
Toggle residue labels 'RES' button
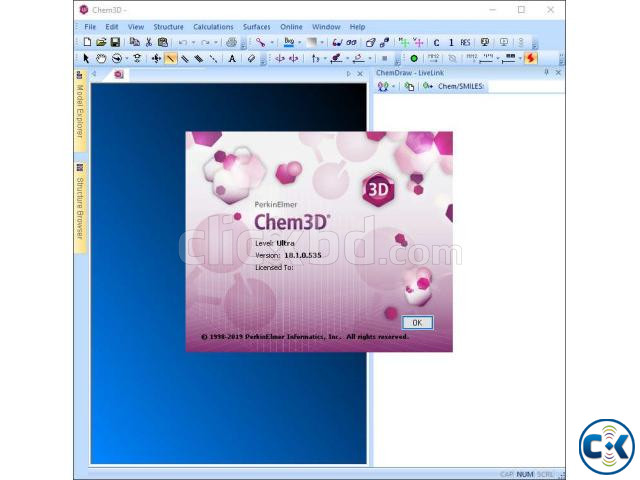(x=465, y=42)
